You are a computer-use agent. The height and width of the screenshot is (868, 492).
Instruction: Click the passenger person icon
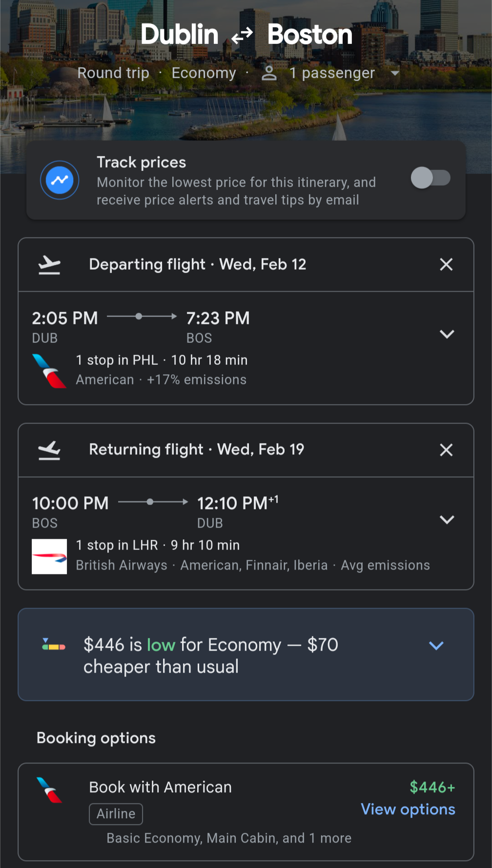(x=269, y=73)
